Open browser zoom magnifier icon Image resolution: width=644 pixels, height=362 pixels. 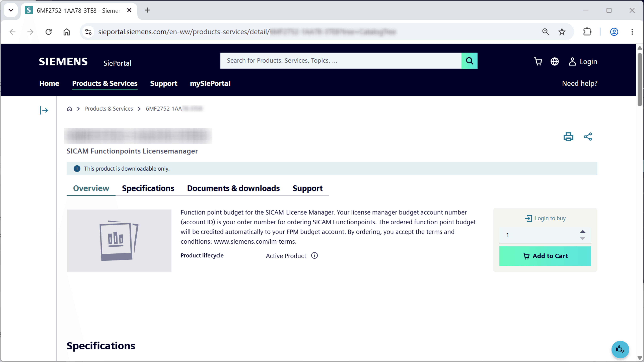tap(545, 32)
